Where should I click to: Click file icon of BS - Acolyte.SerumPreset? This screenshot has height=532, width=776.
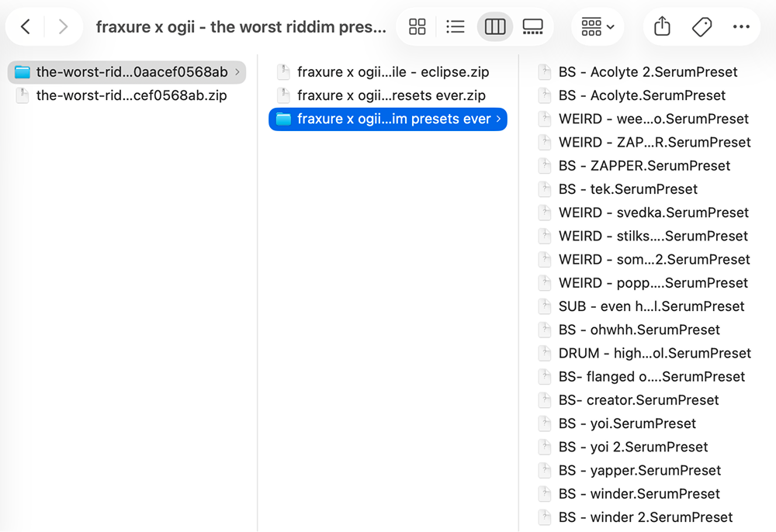point(545,95)
